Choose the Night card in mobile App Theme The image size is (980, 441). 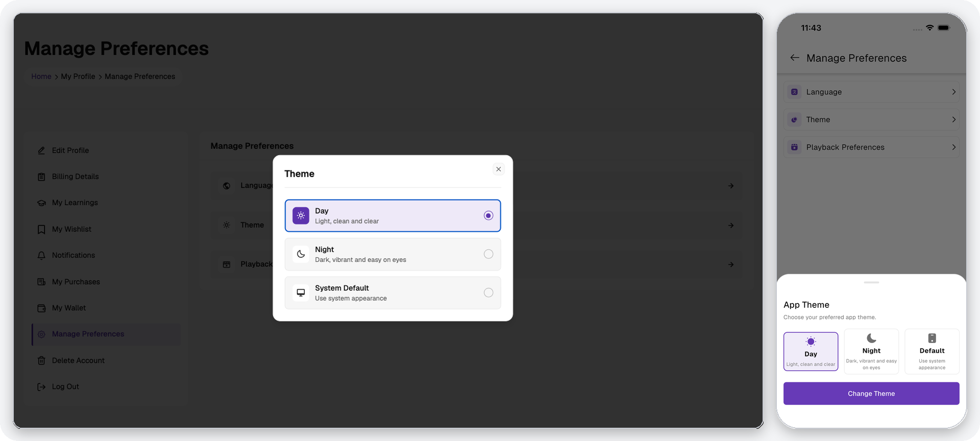tap(871, 352)
